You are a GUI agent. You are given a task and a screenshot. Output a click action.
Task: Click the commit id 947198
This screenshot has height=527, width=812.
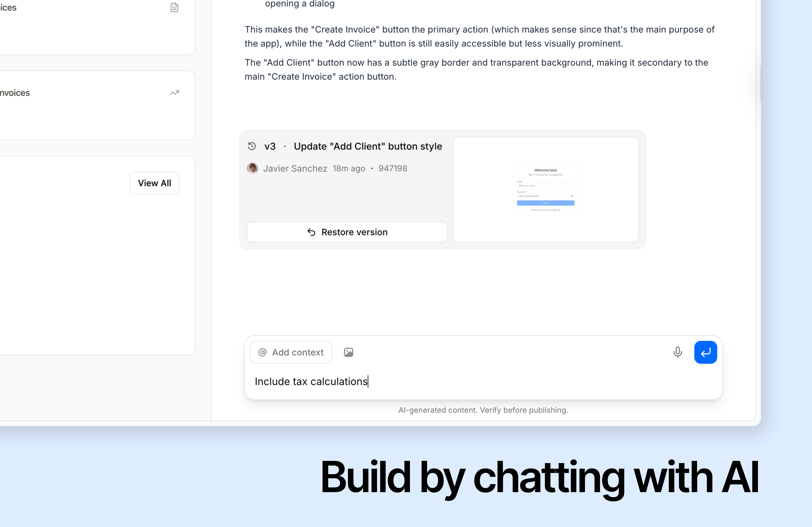pyautogui.click(x=393, y=168)
